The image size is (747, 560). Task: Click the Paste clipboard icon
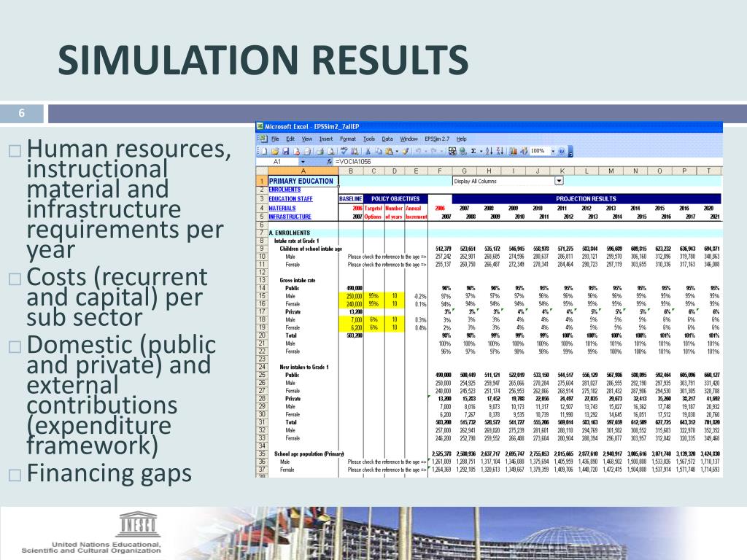(x=390, y=152)
